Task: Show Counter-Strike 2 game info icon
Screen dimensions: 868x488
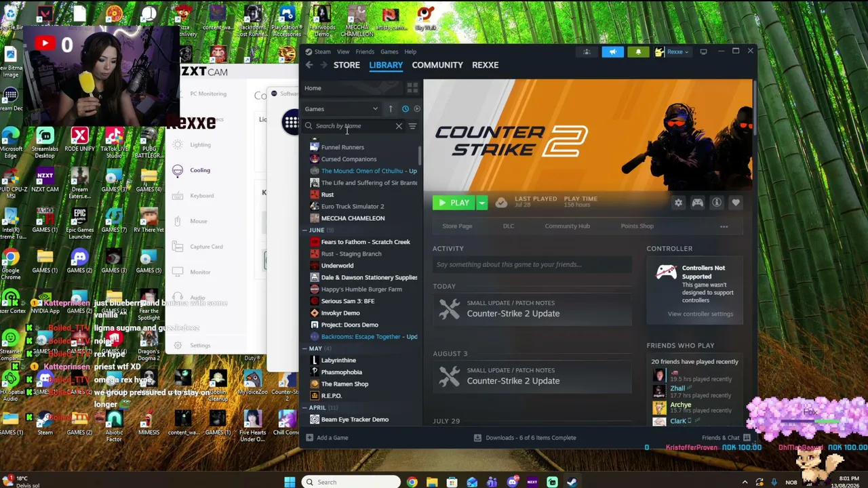Action: (x=716, y=203)
